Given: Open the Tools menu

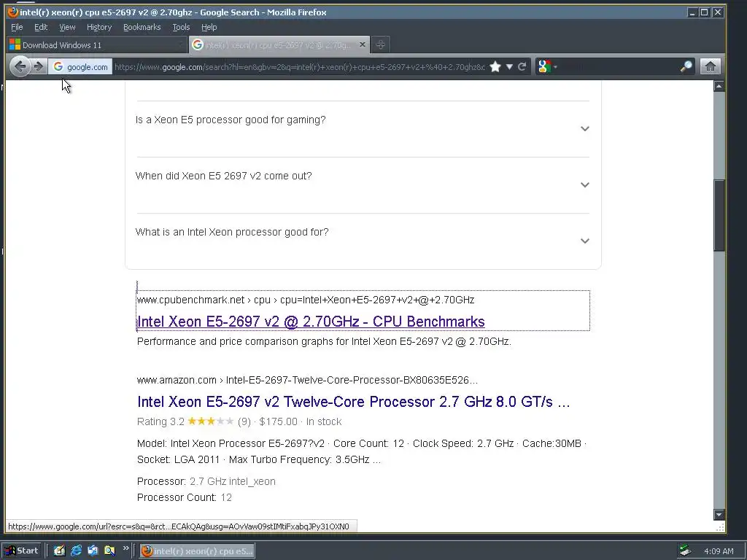Looking at the screenshot, I should coord(181,27).
